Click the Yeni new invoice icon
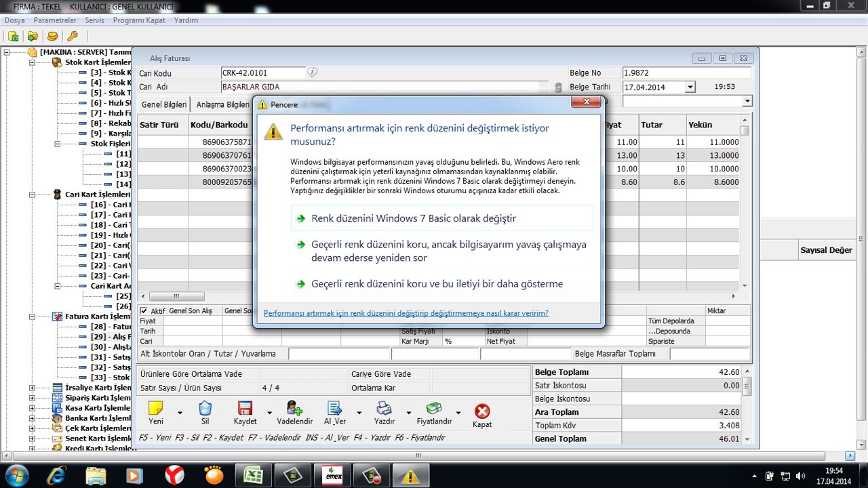 tap(156, 408)
